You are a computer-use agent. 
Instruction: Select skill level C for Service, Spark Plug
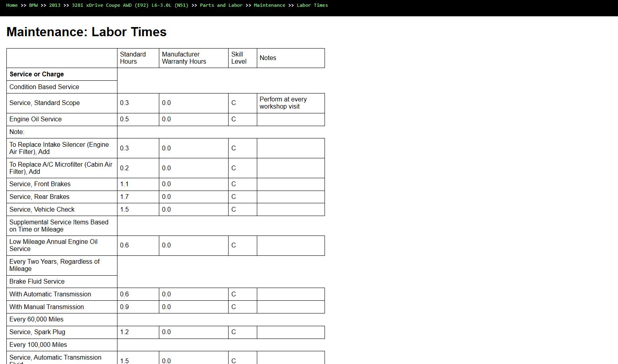tap(233, 332)
